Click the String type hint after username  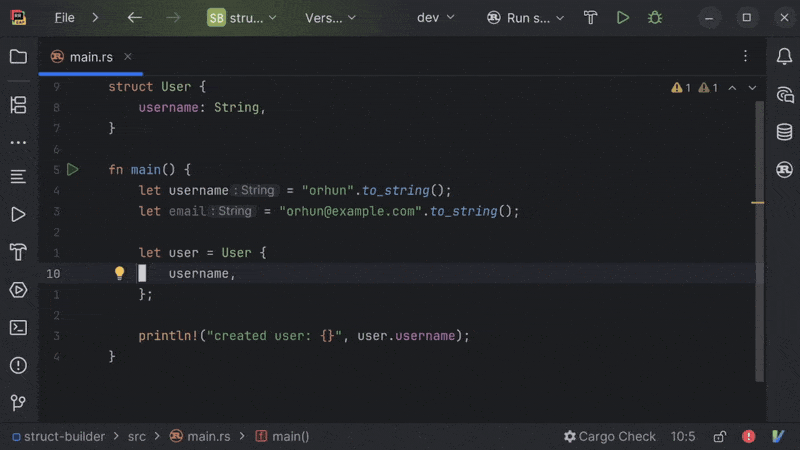point(256,190)
